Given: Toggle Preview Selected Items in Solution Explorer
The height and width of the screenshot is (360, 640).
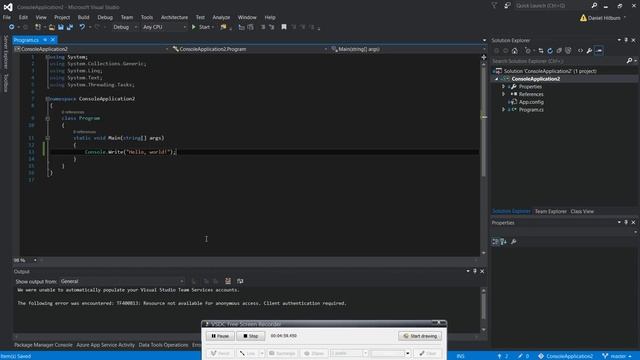Looking at the screenshot, I should 599,51.
